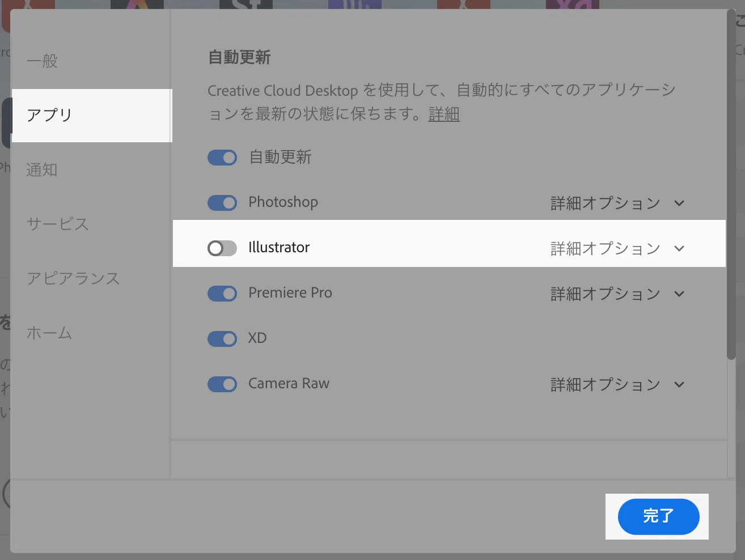Click the Camera Raw row label
This screenshot has height=560, width=745.
point(289,384)
